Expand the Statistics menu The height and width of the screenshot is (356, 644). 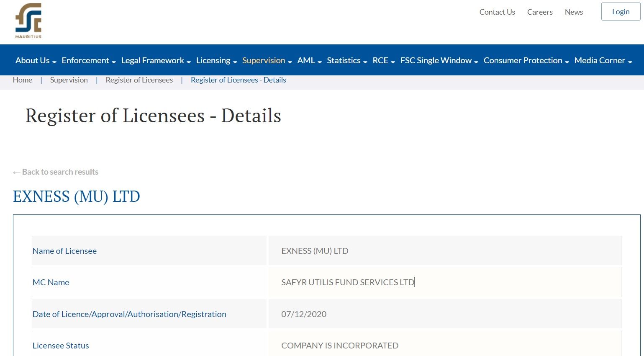click(347, 60)
